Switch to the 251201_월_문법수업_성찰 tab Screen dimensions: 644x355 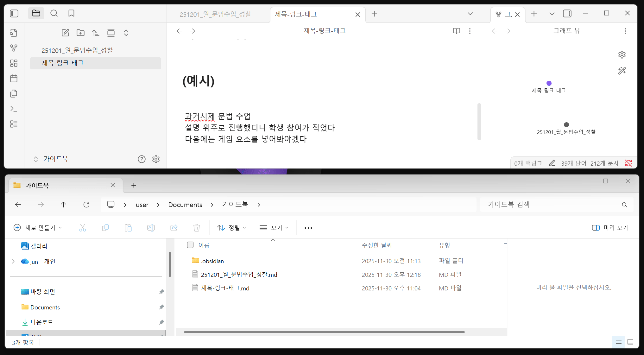(x=215, y=14)
